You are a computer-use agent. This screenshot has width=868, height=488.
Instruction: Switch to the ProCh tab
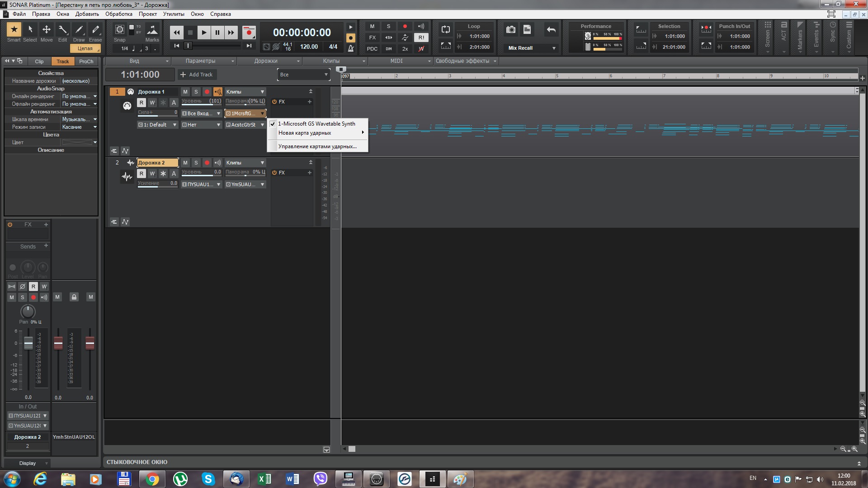(x=86, y=61)
